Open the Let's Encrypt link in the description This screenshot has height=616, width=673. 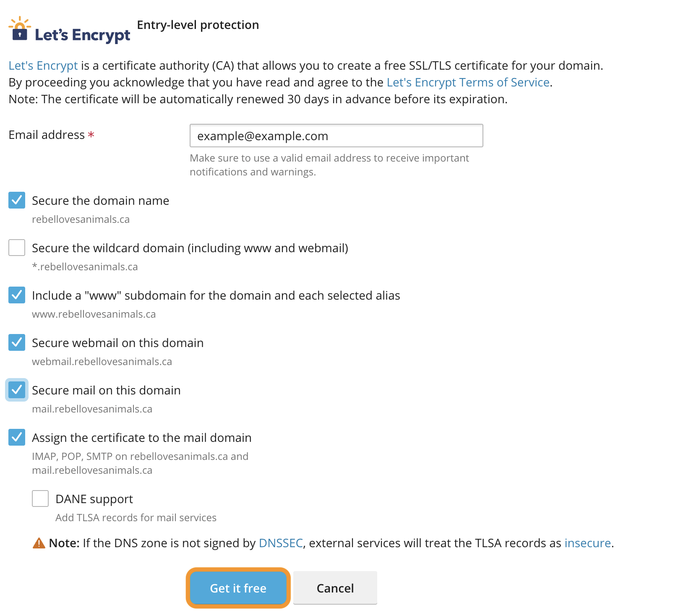tap(43, 66)
